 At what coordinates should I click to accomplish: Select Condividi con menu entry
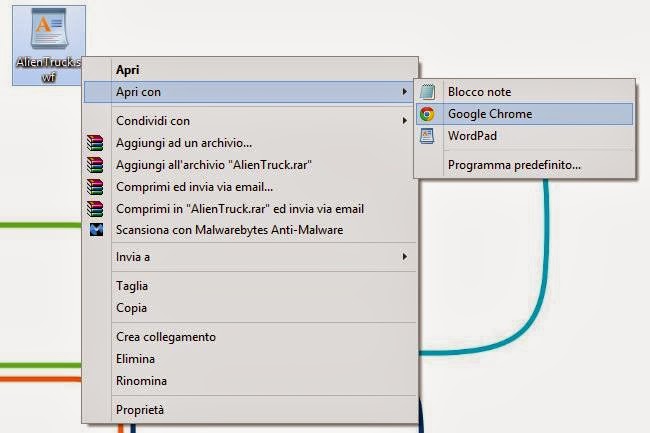(250, 121)
